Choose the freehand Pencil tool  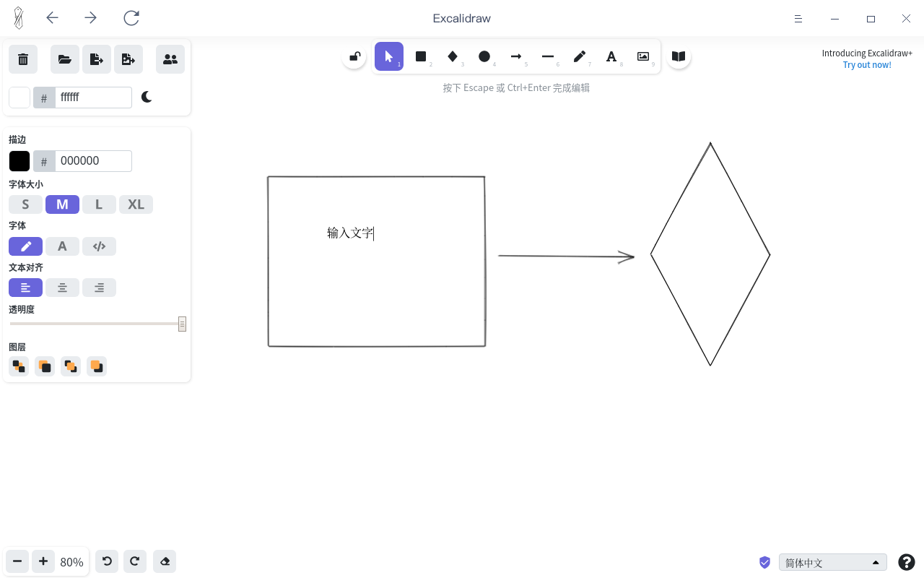coord(580,56)
